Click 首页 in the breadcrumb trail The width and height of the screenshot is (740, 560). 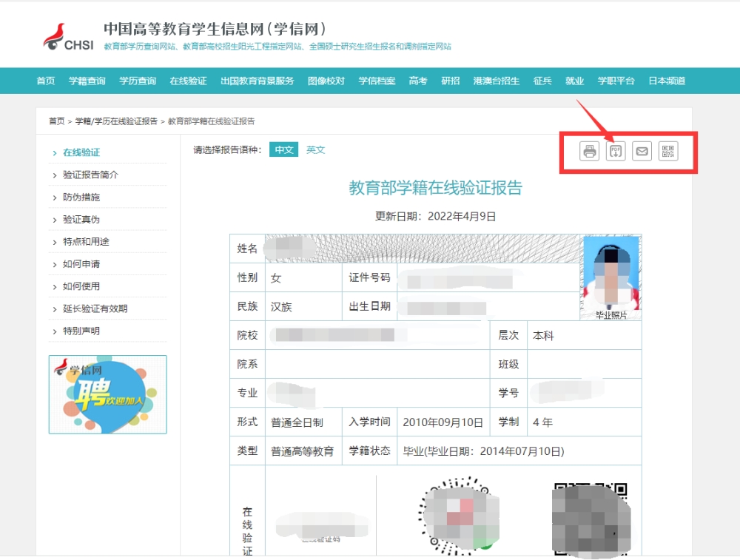tap(57, 121)
